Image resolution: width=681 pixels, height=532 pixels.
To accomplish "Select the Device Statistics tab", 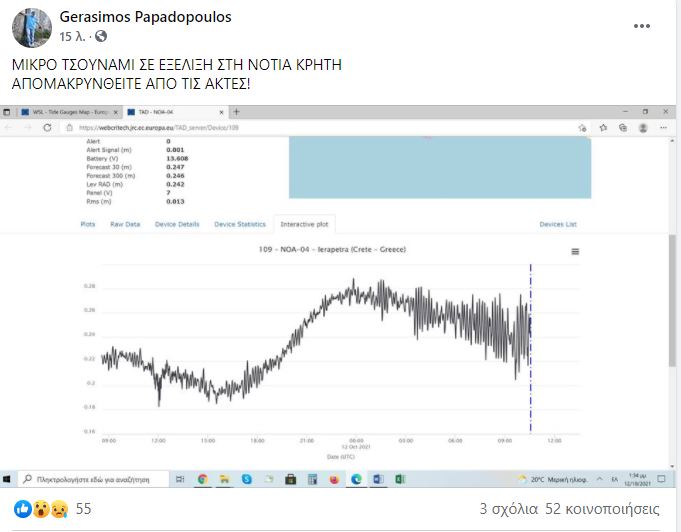I will 239,224.
